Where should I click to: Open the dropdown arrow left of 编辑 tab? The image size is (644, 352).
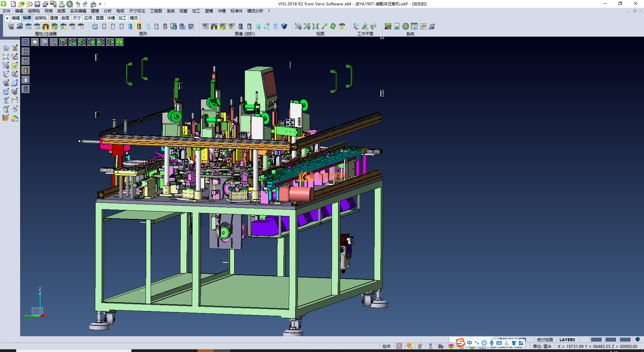pos(7,18)
